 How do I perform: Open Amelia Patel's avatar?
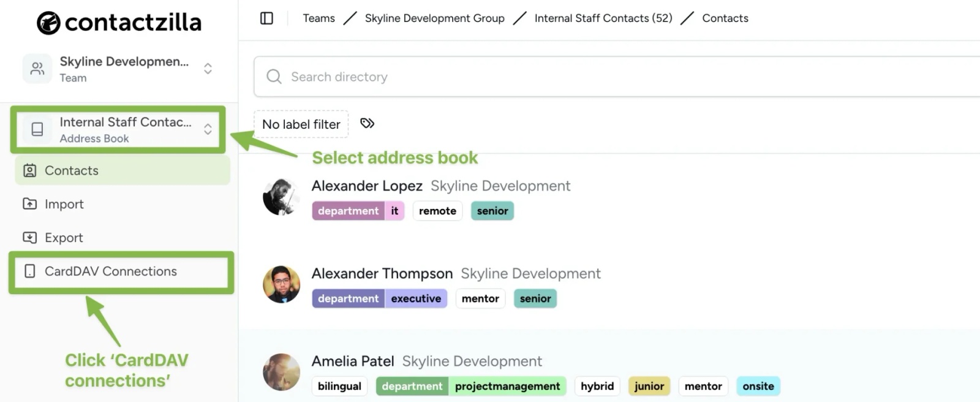281,372
